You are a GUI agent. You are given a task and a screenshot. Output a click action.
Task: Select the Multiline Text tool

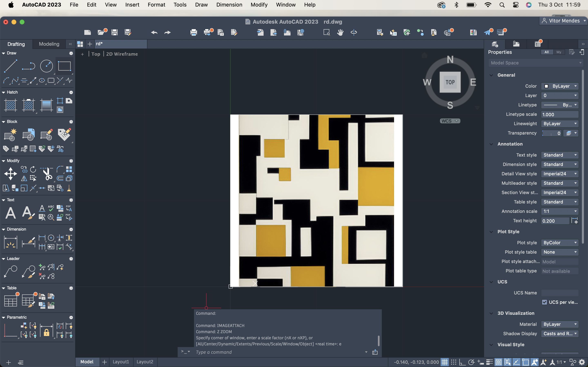[10, 213]
